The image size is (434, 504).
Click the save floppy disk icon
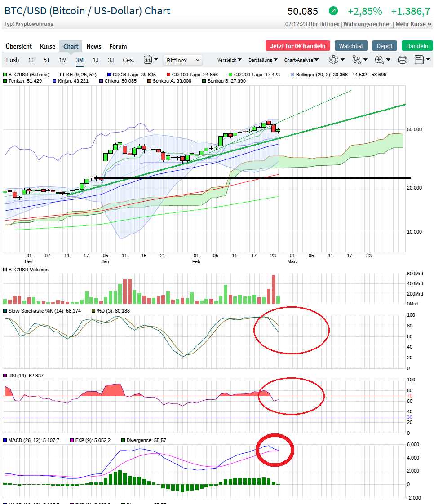coord(419,60)
